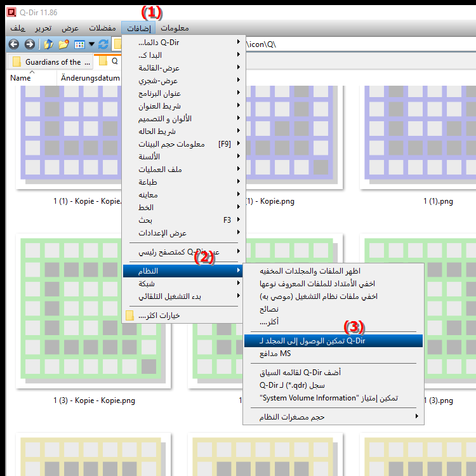Go forward with the right arrow button
476x476 pixels.
(29, 44)
